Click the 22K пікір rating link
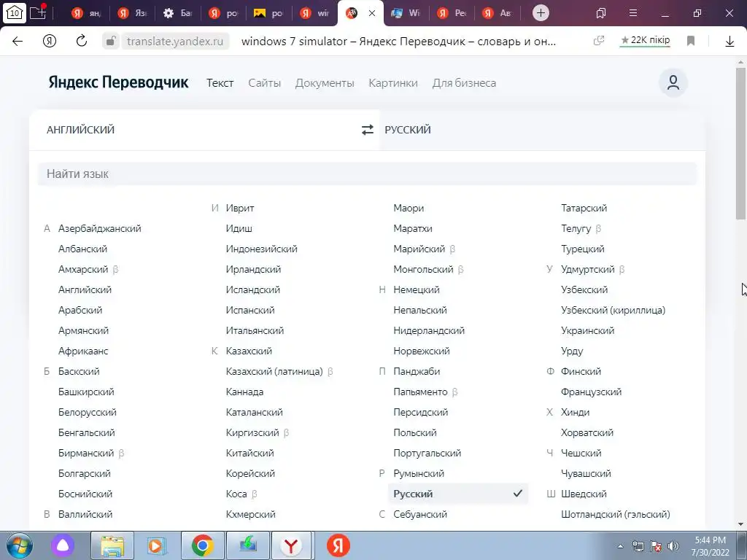The image size is (747, 560). [645, 41]
